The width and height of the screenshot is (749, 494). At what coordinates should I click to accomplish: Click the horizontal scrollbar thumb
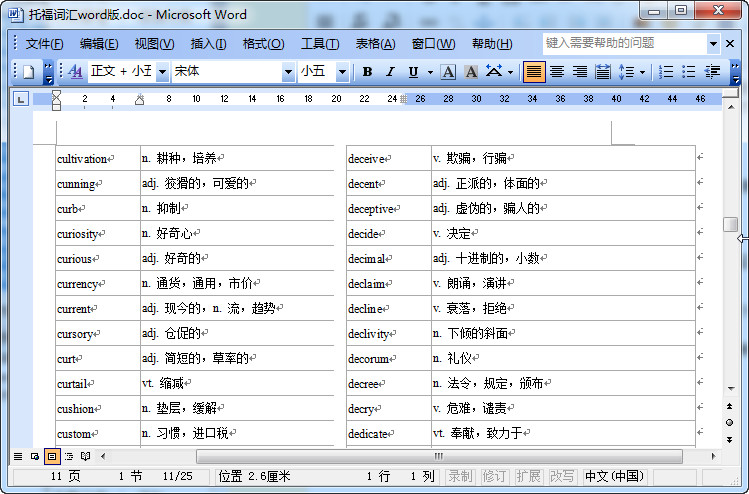439,456
